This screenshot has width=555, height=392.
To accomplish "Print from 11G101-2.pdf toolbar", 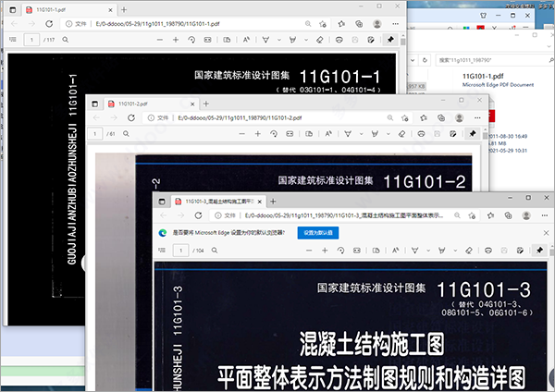I will (421, 134).
